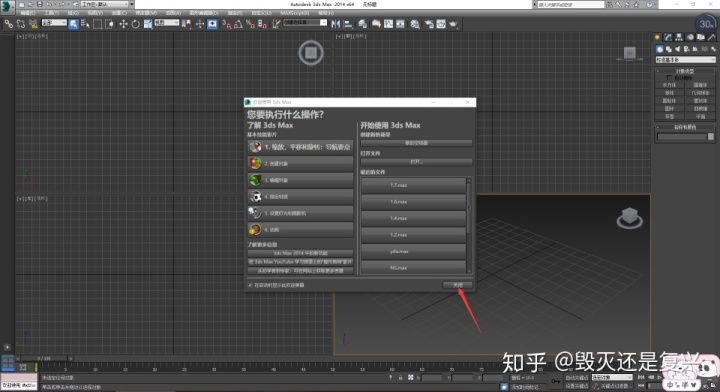Screen dimensions: 720x392
Task: Click the Align tool icon
Action: (348, 24)
